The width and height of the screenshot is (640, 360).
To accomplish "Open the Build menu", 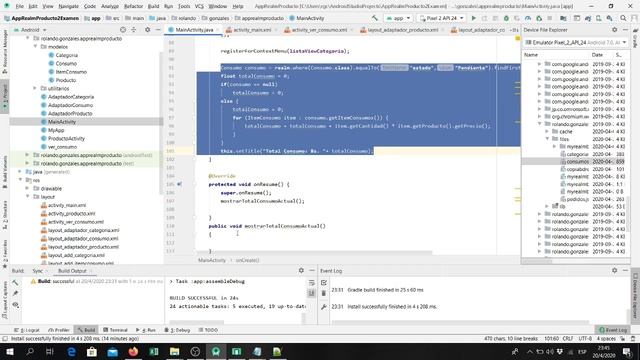I will (153, 6).
